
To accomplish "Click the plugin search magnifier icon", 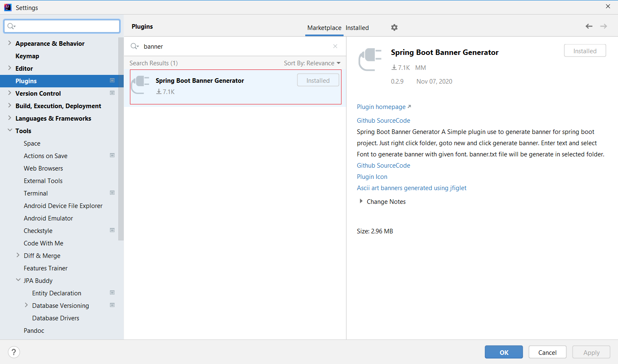I will tap(135, 46).
